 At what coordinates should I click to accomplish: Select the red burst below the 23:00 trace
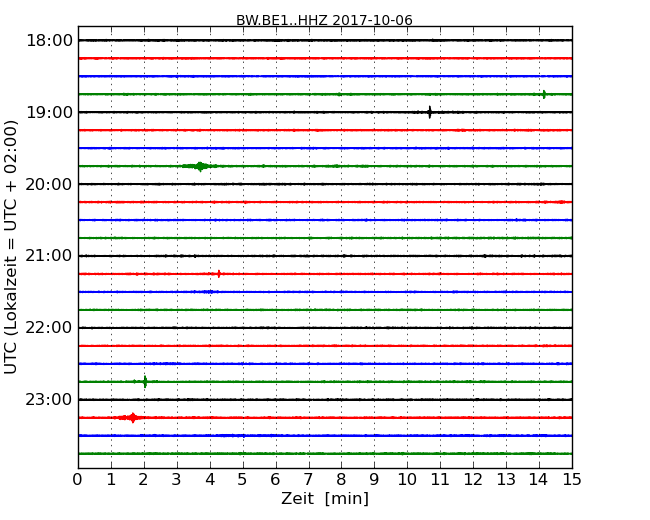132,418
